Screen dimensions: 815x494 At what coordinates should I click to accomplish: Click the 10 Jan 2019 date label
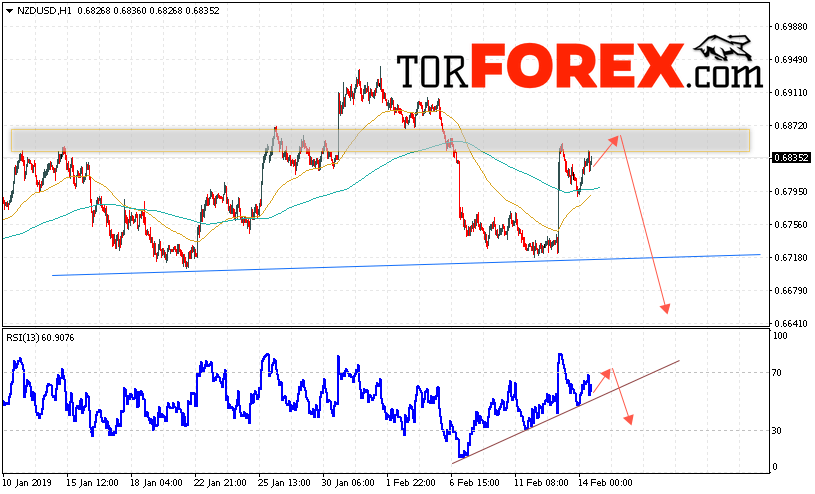pos(28,483)
